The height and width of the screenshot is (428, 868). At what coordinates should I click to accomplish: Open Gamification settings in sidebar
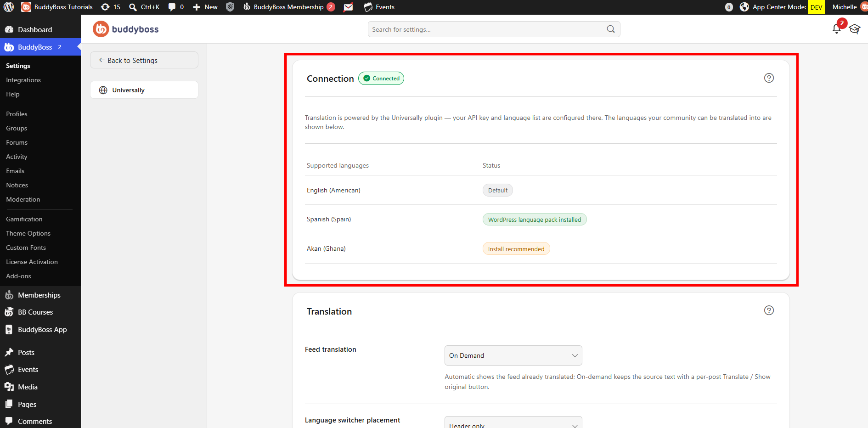24,219
